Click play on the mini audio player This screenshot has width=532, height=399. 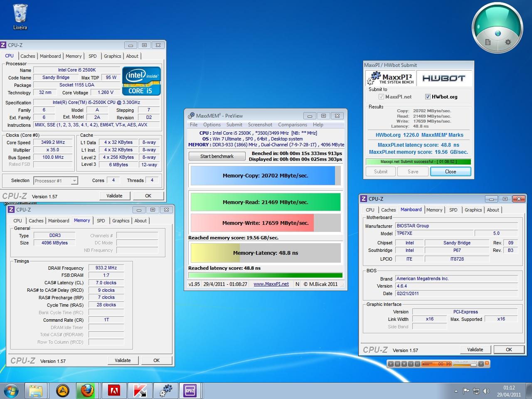coord(391,364)
